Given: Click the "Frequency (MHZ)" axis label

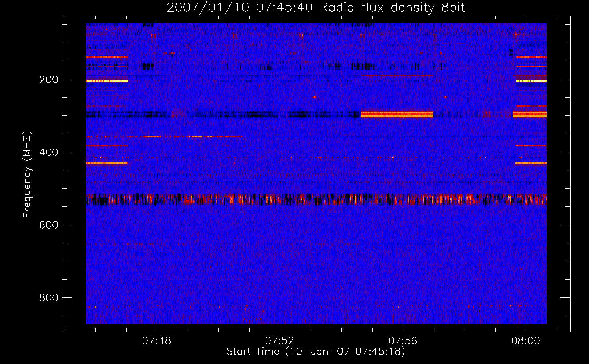Looking at the screenshot, I should [x=27, y=175].
